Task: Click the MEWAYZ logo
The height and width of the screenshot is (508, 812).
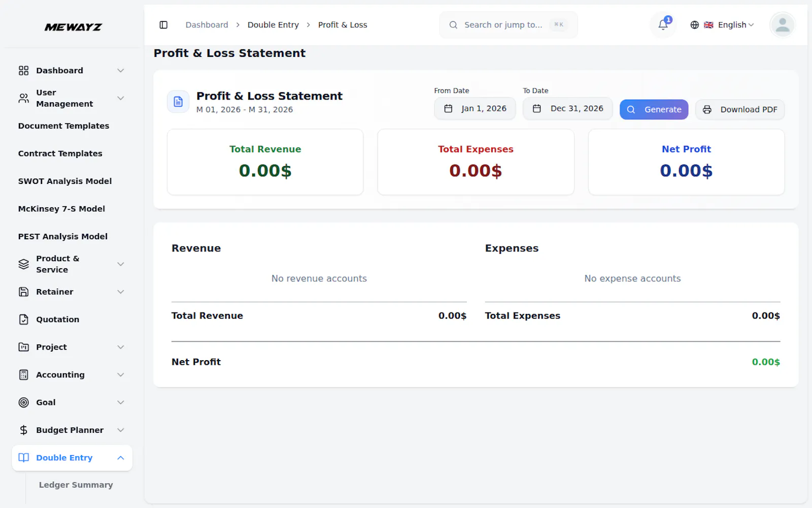Action: tap(73, 27)
